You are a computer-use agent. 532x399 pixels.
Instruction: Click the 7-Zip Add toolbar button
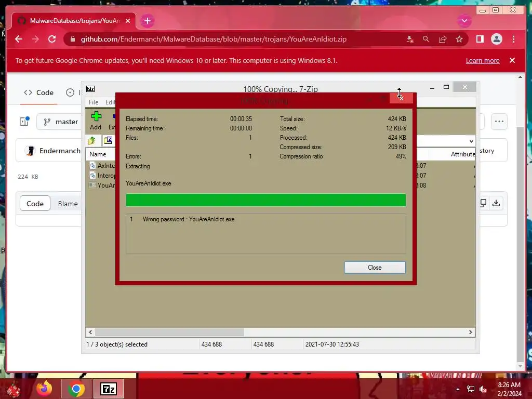point(96,121)
